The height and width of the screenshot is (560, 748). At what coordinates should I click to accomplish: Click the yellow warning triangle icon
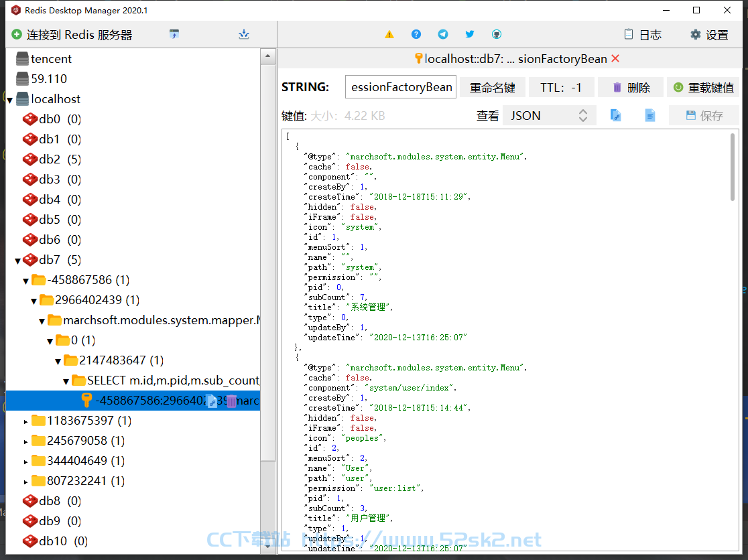[389, 34]
